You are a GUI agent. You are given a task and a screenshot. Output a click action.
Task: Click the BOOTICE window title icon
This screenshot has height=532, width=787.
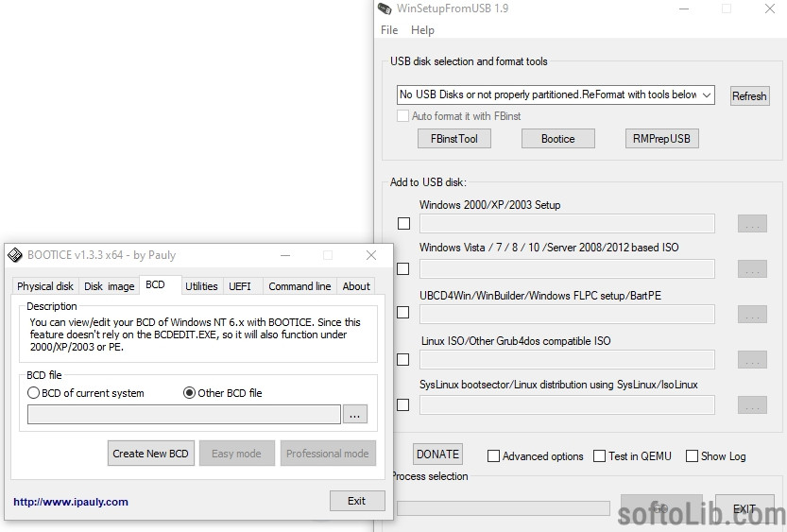pos(15,255)
